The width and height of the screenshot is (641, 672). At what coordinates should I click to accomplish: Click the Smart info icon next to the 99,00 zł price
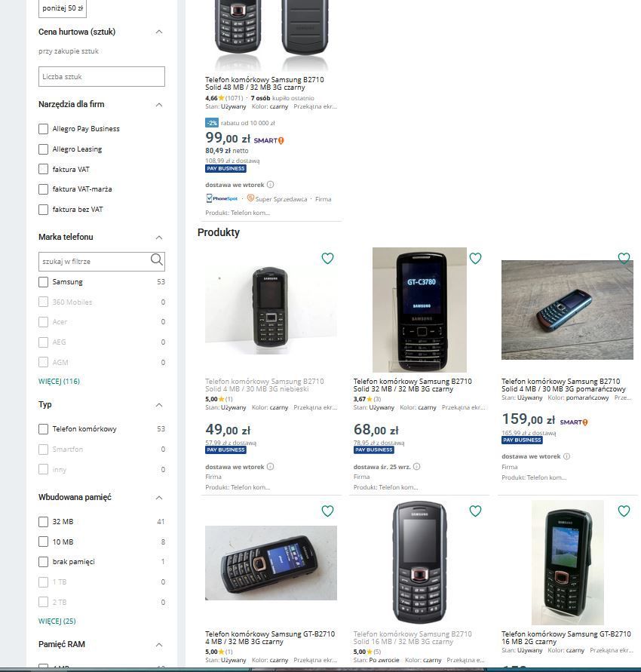tap(281, 140)
